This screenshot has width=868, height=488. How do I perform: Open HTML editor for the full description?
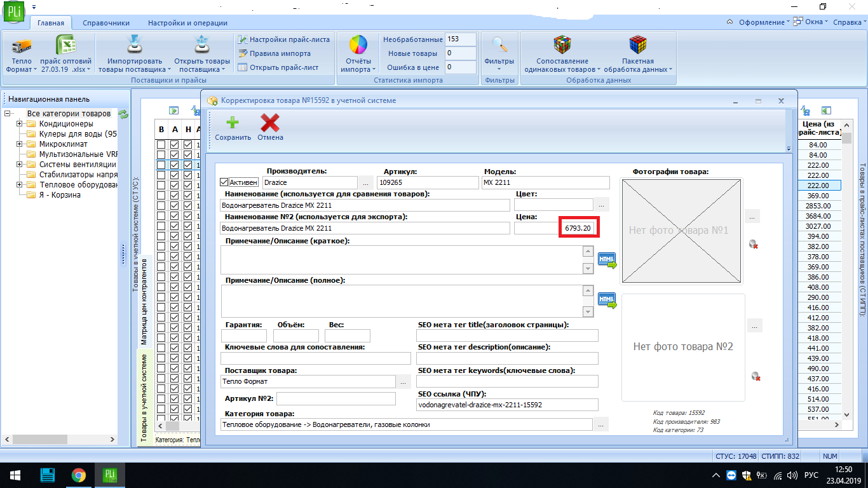click(x=607, y=299)
